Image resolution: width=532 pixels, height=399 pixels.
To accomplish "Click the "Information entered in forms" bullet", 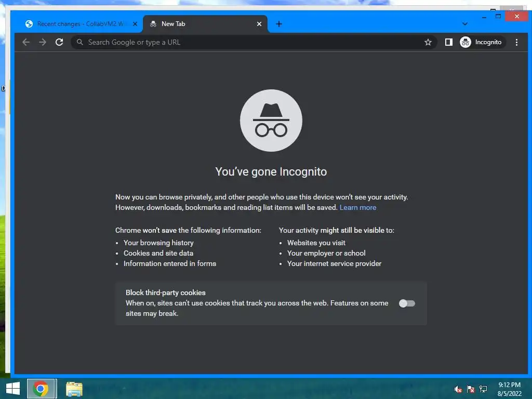I will 170,263.
